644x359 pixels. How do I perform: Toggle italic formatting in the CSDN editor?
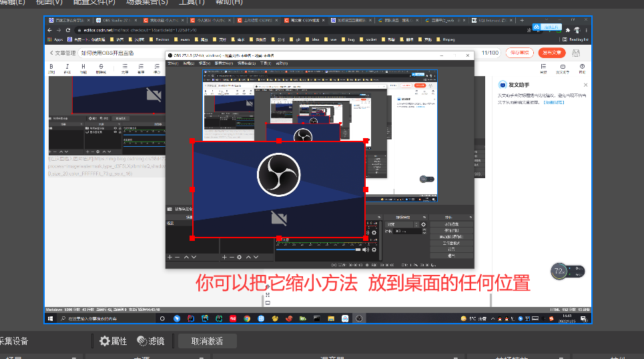coord(67,68)
